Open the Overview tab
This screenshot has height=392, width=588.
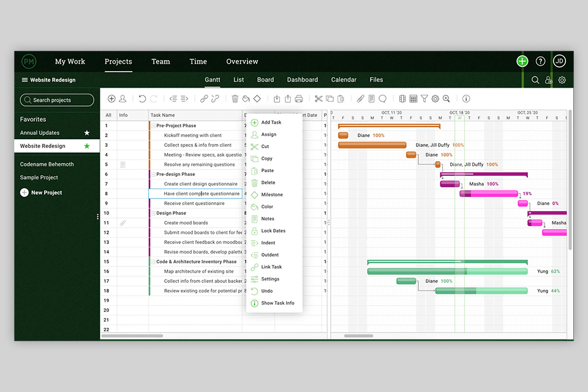pyautogui.click(x=243, y=61)
